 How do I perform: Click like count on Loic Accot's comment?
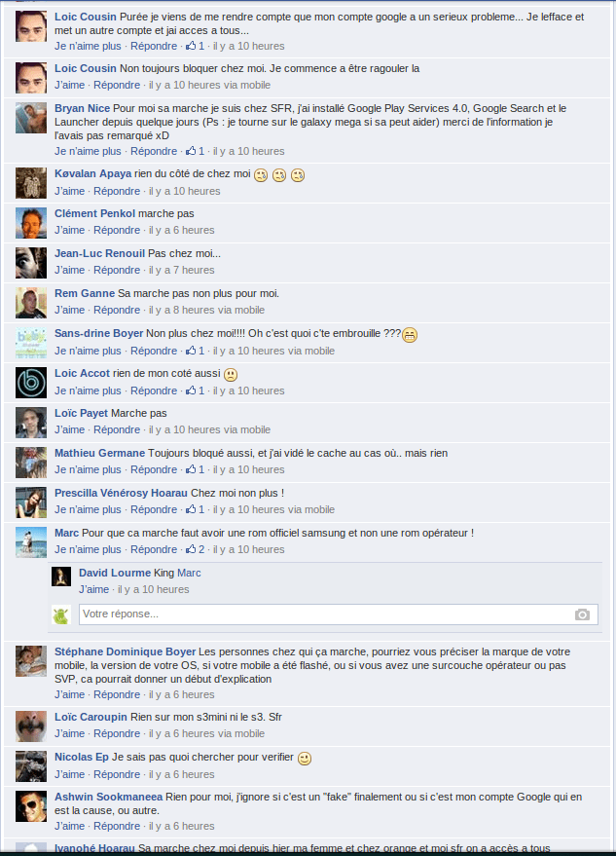pyautogui.click(x=201, y=391)
